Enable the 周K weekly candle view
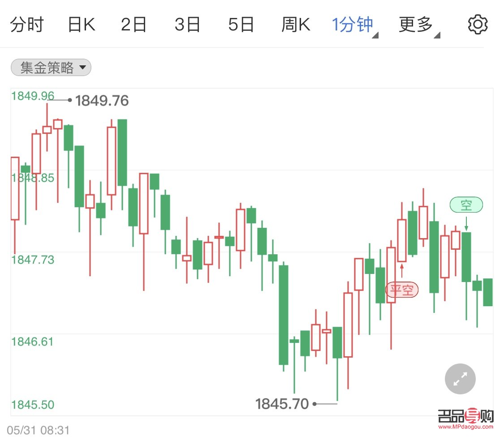Screen dimensions: 504x440 pos(296,24)
